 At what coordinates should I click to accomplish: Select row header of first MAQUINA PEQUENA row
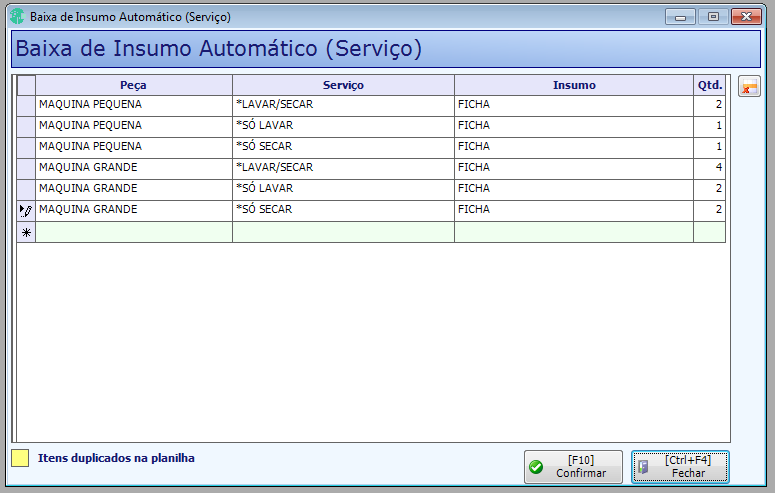[26, 106]
